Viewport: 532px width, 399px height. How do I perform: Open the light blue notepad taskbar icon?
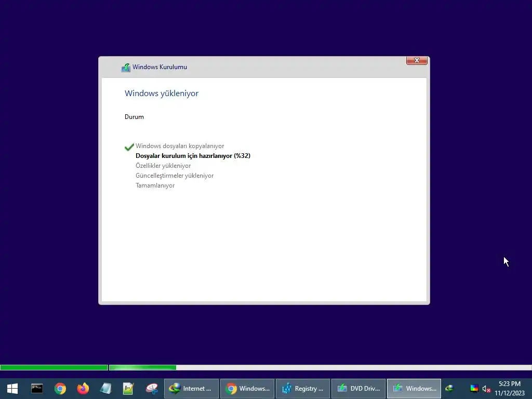tap(106, 389)
